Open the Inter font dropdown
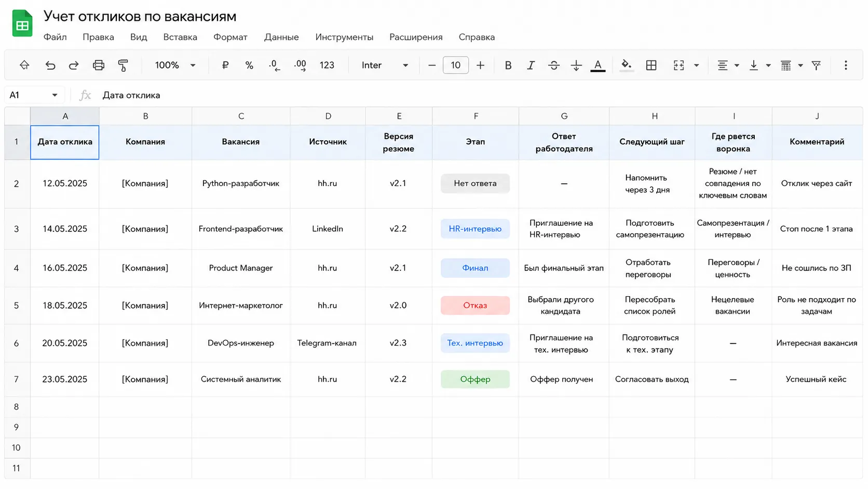The image size is (868, 489). pos(385,65)
